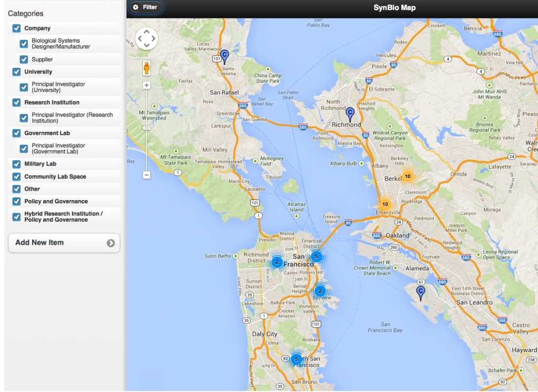The height and width of the screenshot is (392, 538).
Task: Open the Filter panel button
Action: (x=146, y=7)
